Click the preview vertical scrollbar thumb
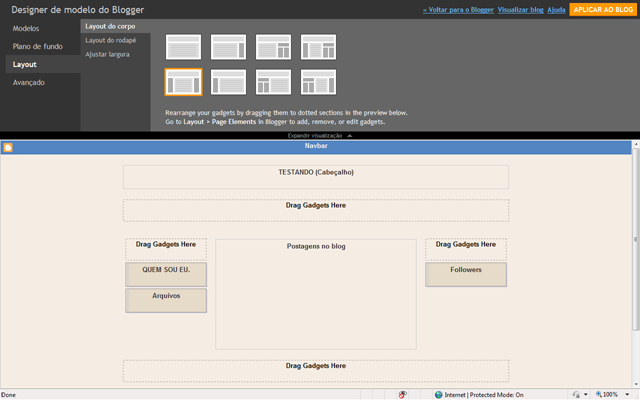The width and height of the screenshot is (640, 400). coord(636,239)
